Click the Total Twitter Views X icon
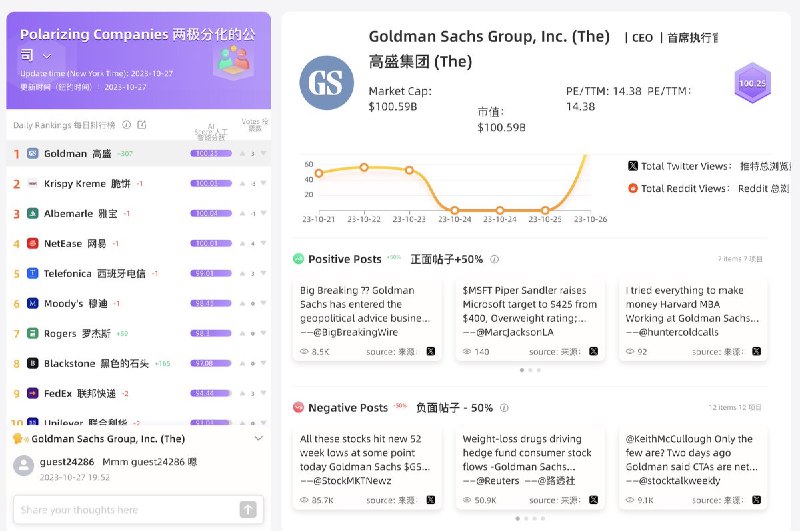Screen dimensions: 800x531 pos(633,166)
